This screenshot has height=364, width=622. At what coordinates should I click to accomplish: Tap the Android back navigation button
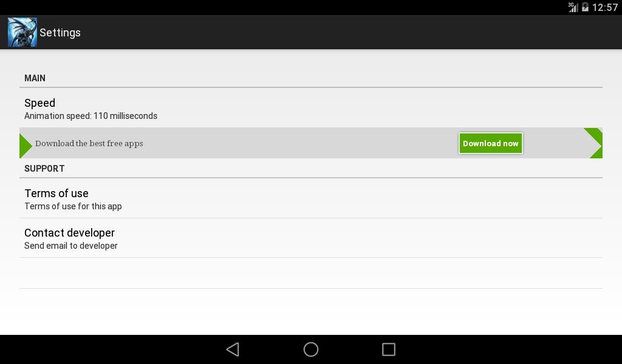coord(233,349)
